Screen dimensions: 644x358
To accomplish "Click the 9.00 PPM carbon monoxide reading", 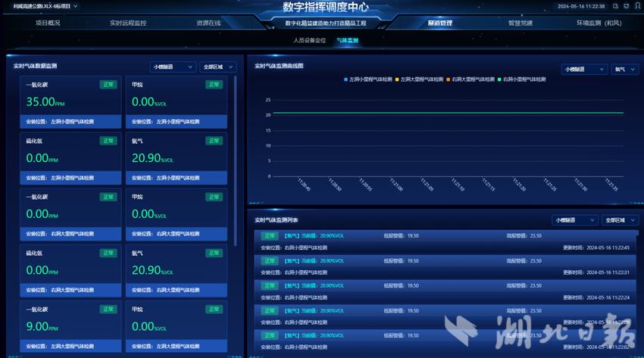I will click(42, 327).
